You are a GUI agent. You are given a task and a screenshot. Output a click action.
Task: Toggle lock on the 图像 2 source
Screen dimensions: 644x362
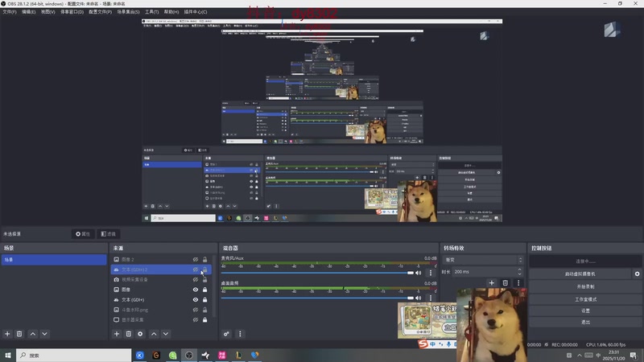tap(205, 259)
